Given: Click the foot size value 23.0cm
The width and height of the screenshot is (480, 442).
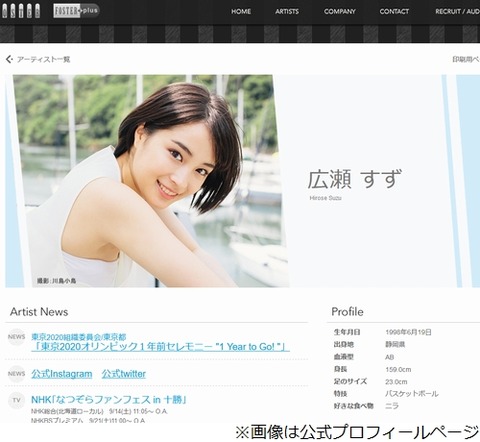Looking at the screenshot, I should coord(396,382).
